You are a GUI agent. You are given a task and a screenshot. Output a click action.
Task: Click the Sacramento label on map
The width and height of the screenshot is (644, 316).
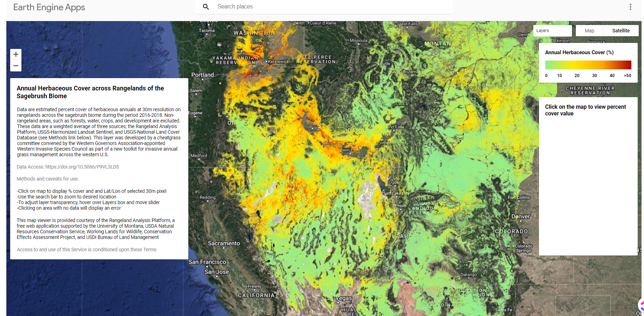224,244
